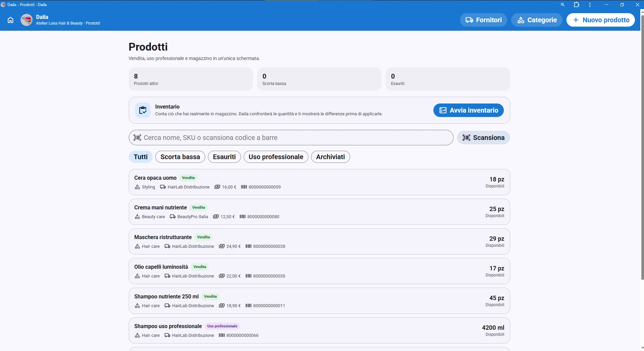Click supplier truck icon for BeautyPro Italia
This screenshot has height=351, width=644.
pyautogui.click(x=173, y=217)
